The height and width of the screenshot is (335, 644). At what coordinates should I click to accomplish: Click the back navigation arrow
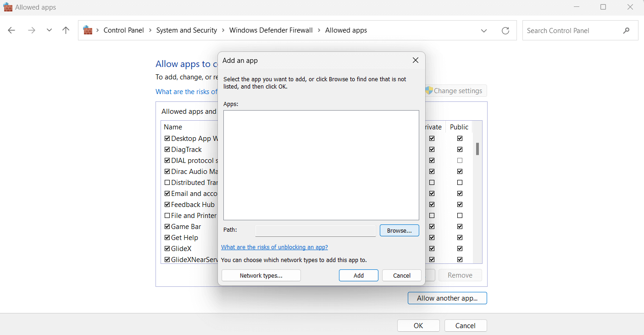click(x=11, y=30)
